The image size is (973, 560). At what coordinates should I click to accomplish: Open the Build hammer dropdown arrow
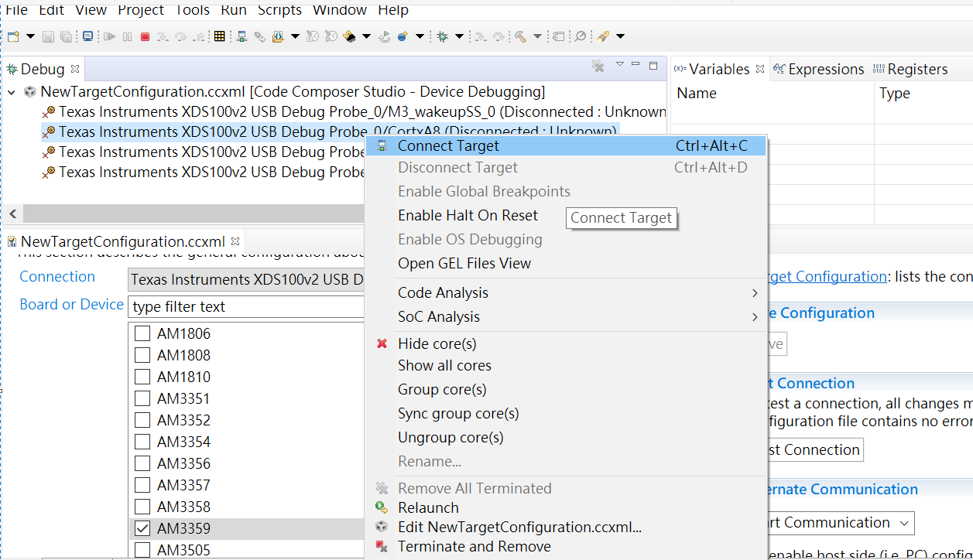coord(537,36)
